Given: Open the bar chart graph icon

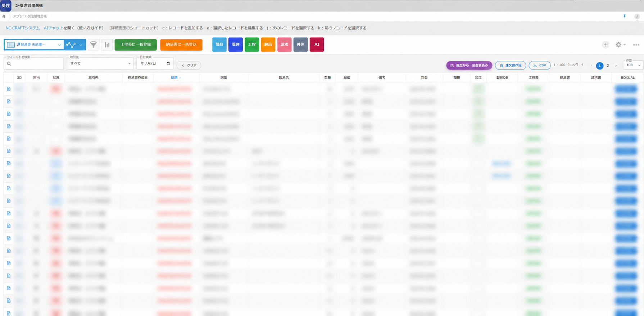Looking at the screenshot, I should [x=107, y=45].
